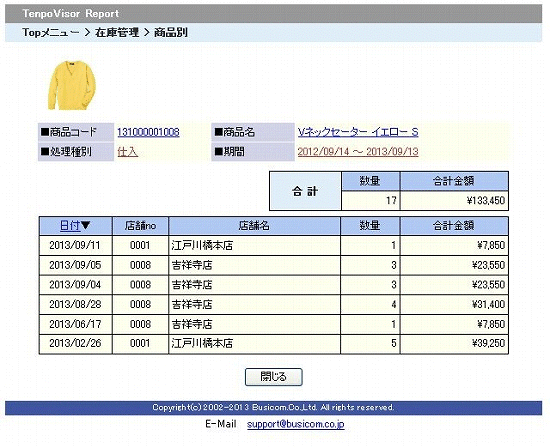This screenshot has width=550, height=448.
Task: Sort by the 日付 column header
Action: 70,226
